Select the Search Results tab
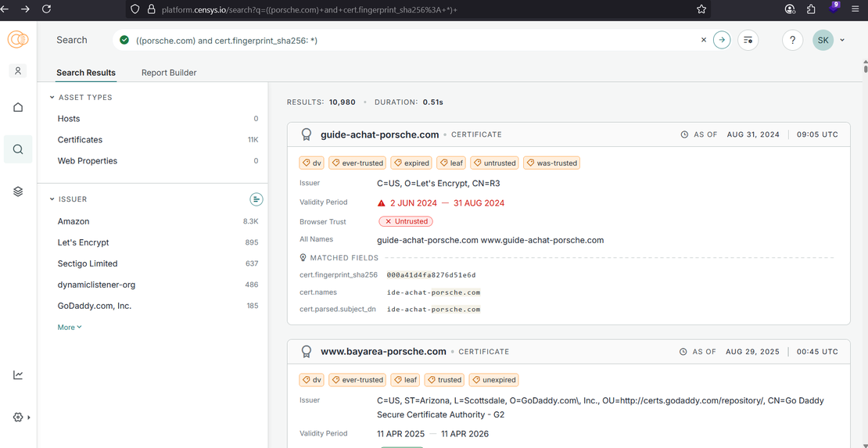 click(86, 73)
